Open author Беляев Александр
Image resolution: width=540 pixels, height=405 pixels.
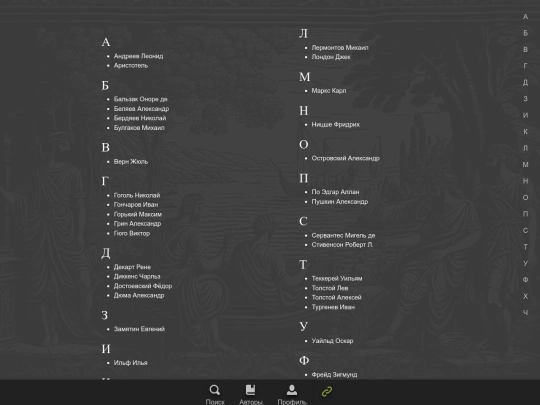pyautogui.click(x=141, y=109)
